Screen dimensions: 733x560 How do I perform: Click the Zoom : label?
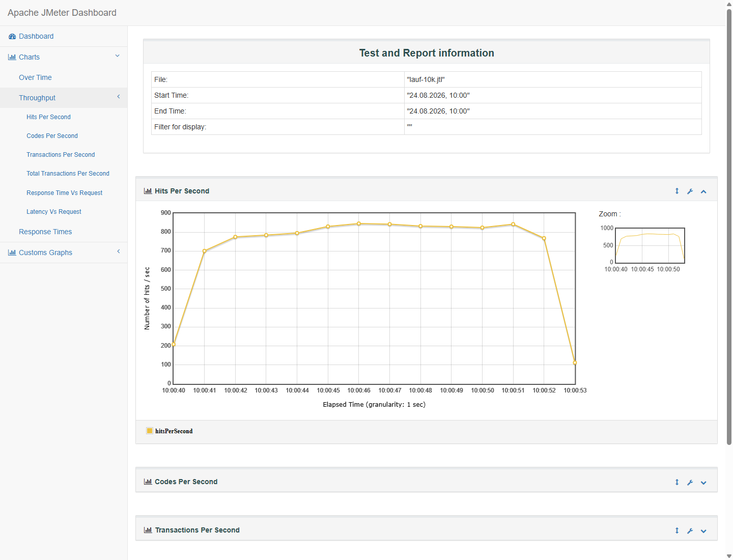tap(610, 214)
